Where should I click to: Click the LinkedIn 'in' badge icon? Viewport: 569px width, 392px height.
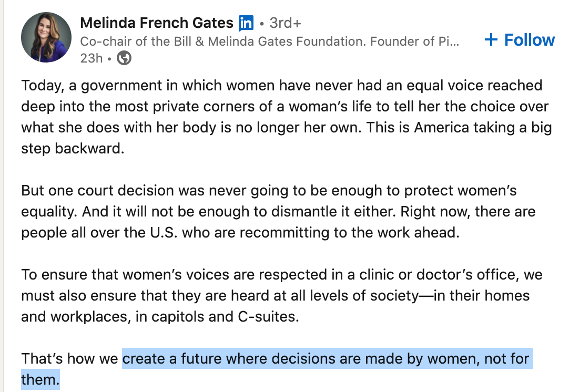pyautogui.click(x=246, y=23)
